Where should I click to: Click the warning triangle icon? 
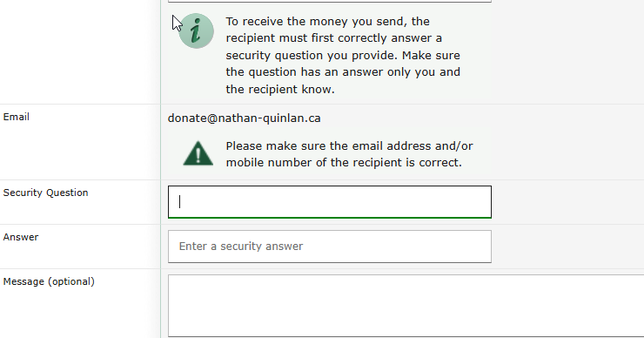coord(198,153)
